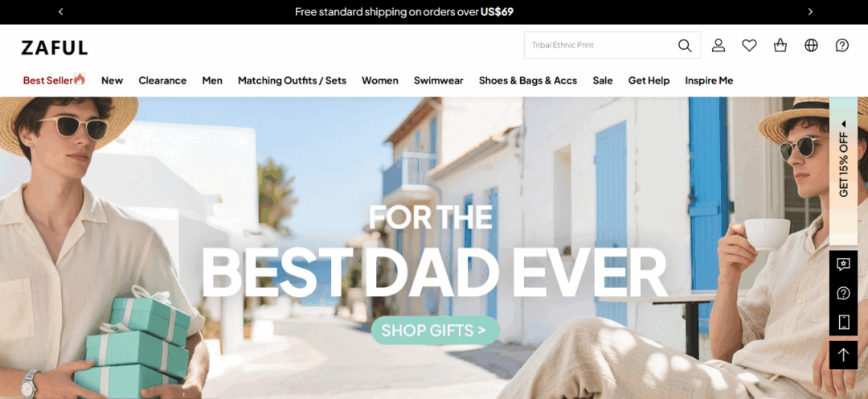868x399 pixels.
Task: Click the ZAFUL logo
Action: click(x=55, y=47)
